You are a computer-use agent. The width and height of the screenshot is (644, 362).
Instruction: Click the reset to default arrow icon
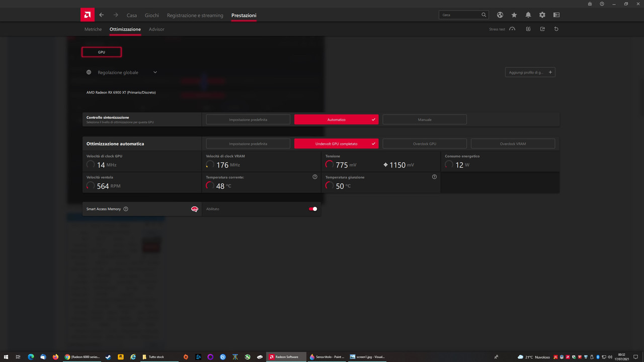click(556, 29)
